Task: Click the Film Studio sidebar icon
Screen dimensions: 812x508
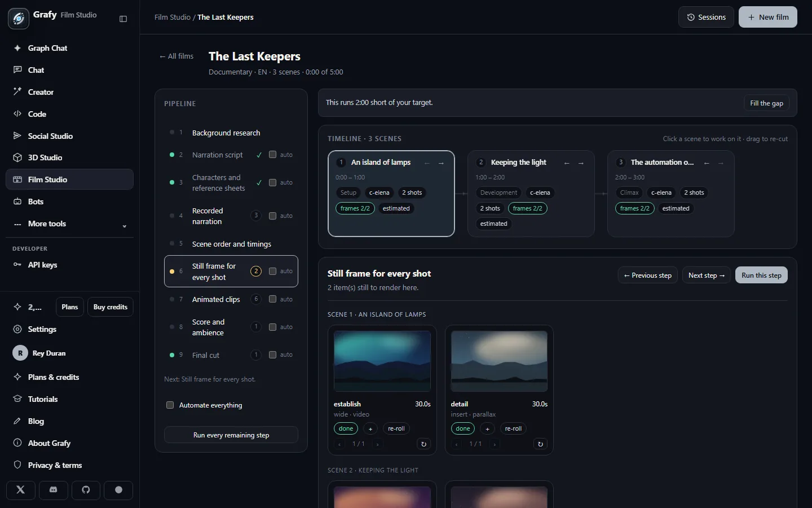Action: [17, 179]
